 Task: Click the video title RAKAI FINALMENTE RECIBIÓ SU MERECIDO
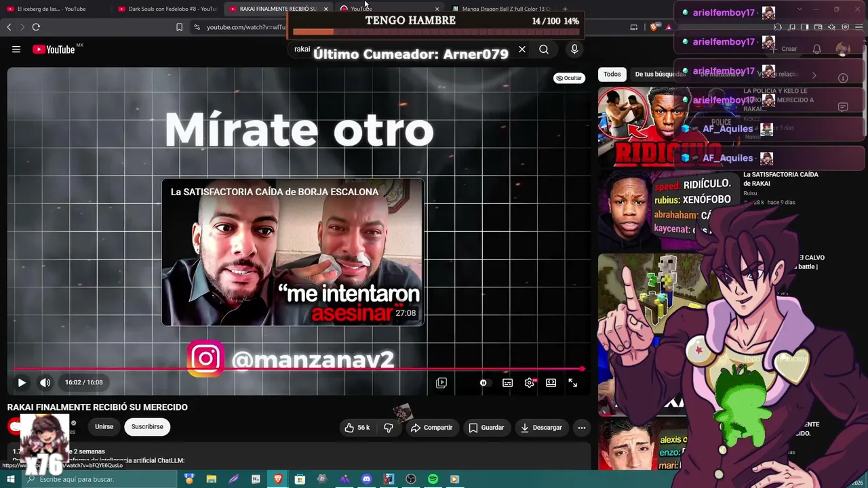click(98, 407)
